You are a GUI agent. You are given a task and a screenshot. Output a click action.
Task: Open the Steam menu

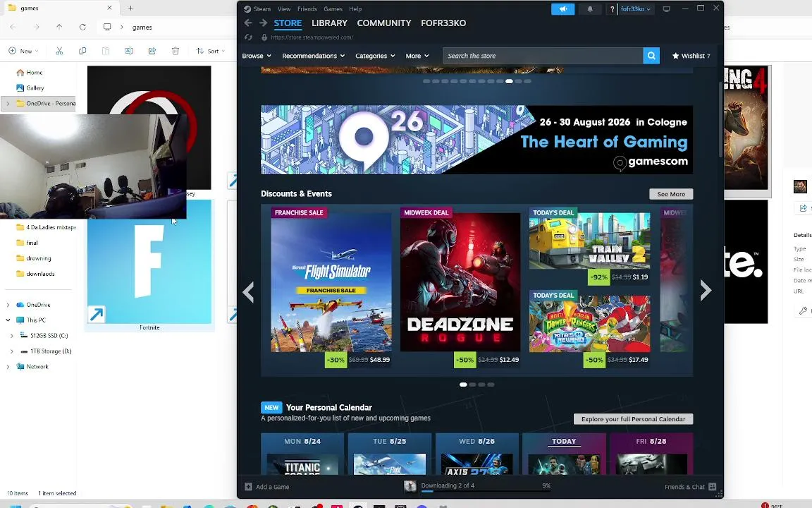click(x=262, y=8)
